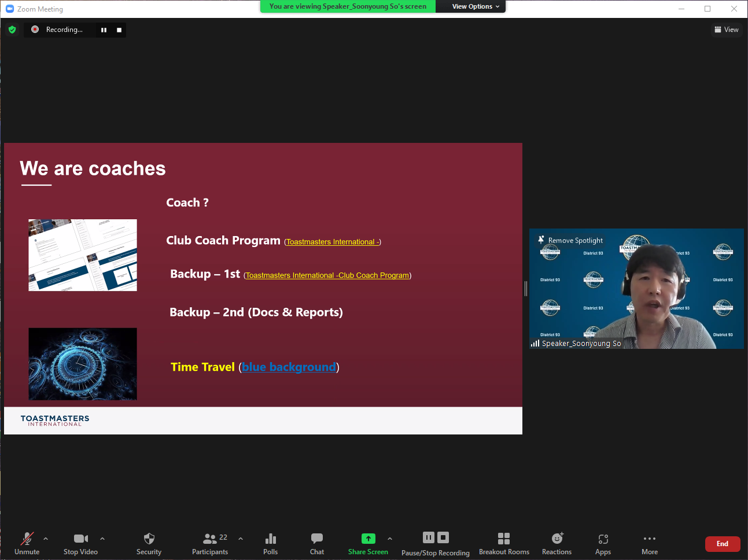Image resolution: width=748 pixels, height=560 pixels.
Task: Click the blue clock image on slide
Action: tap(83, 364)
